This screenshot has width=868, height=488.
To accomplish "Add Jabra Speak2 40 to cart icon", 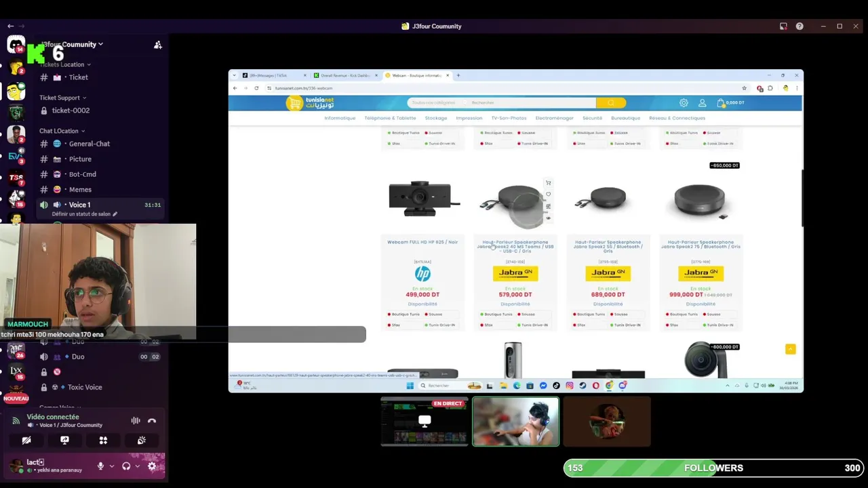I will pos(548,183).
